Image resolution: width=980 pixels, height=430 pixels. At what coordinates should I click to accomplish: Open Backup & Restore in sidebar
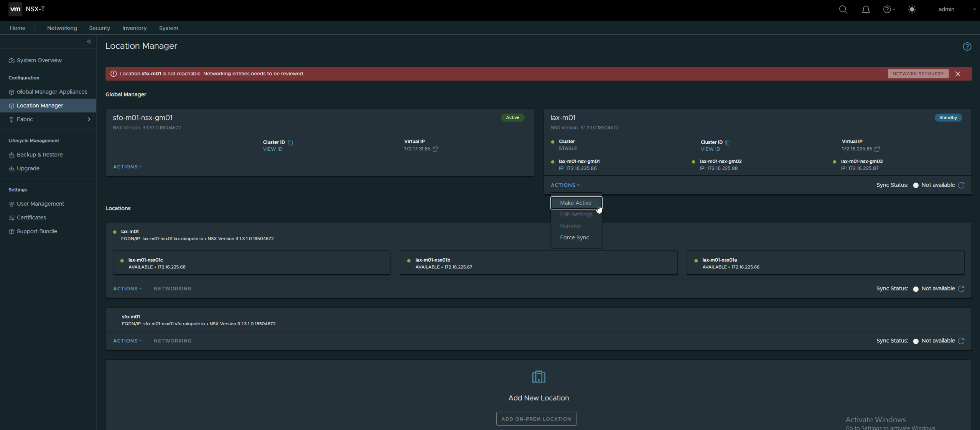pyautogui.click(x=40, y=155)
